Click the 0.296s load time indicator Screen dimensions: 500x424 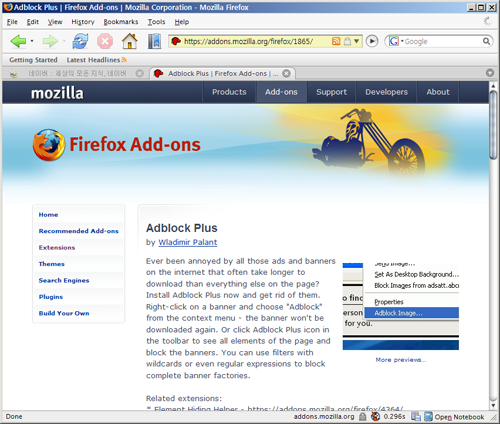394,417
